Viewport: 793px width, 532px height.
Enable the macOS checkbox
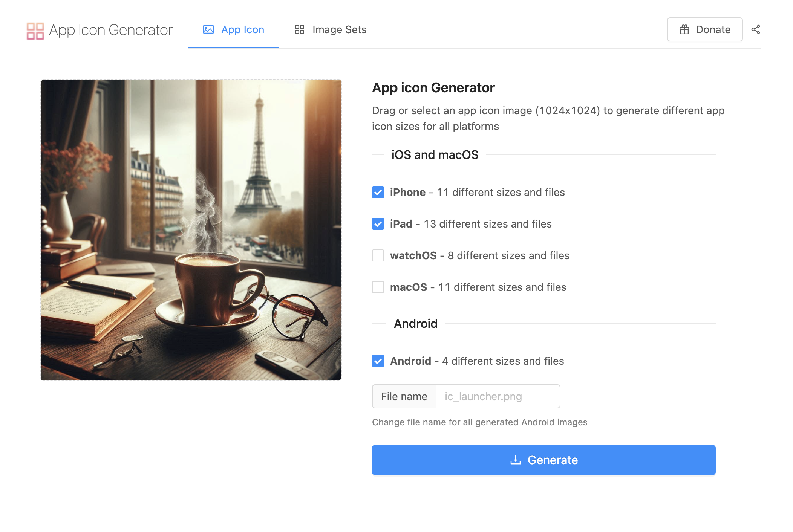378,287
